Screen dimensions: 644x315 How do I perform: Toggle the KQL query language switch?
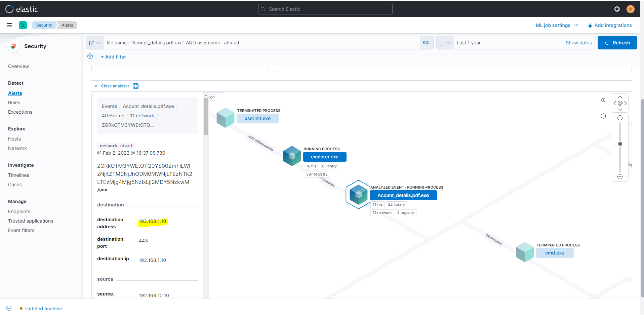click(x=426, y=43)
